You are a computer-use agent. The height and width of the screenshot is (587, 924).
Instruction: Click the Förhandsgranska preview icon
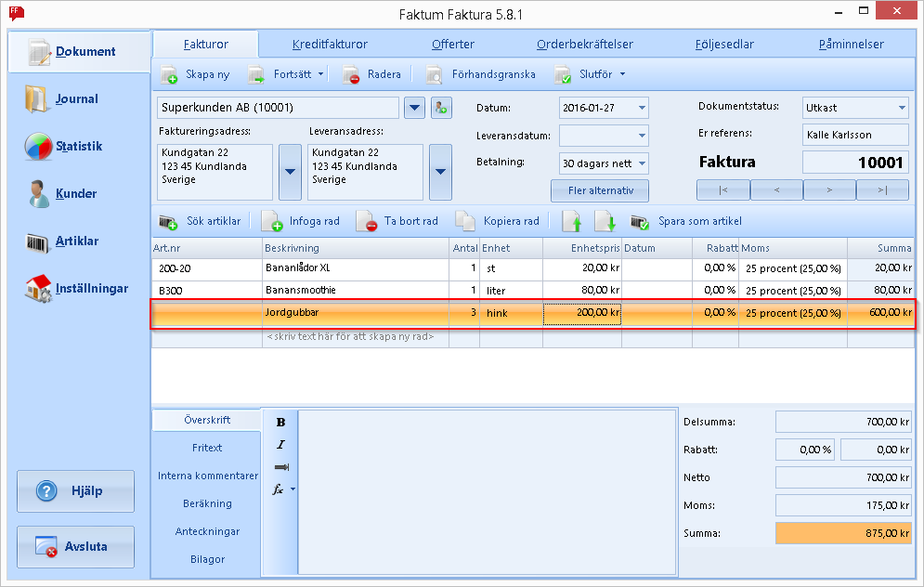coord(435,75)
